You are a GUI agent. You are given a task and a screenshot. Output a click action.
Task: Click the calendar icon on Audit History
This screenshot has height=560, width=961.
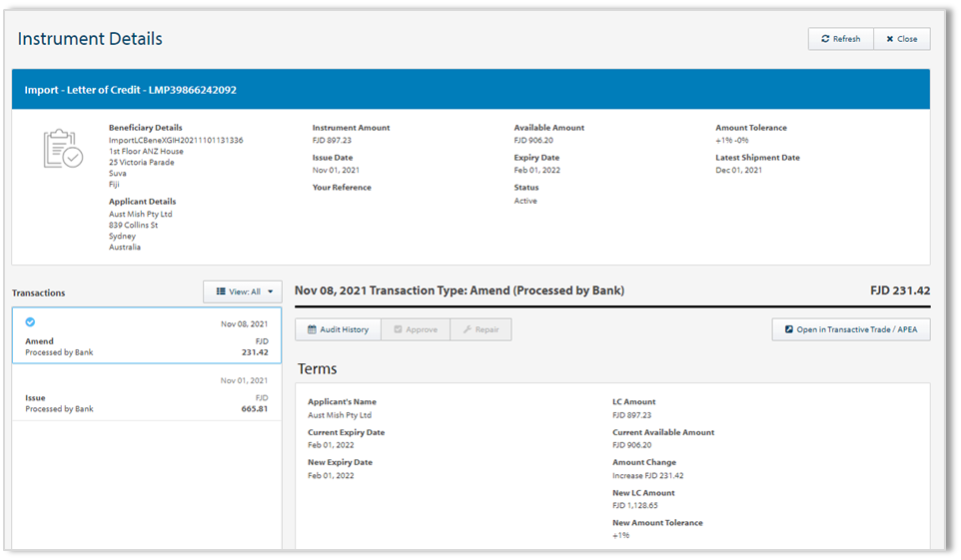[312, 329]
